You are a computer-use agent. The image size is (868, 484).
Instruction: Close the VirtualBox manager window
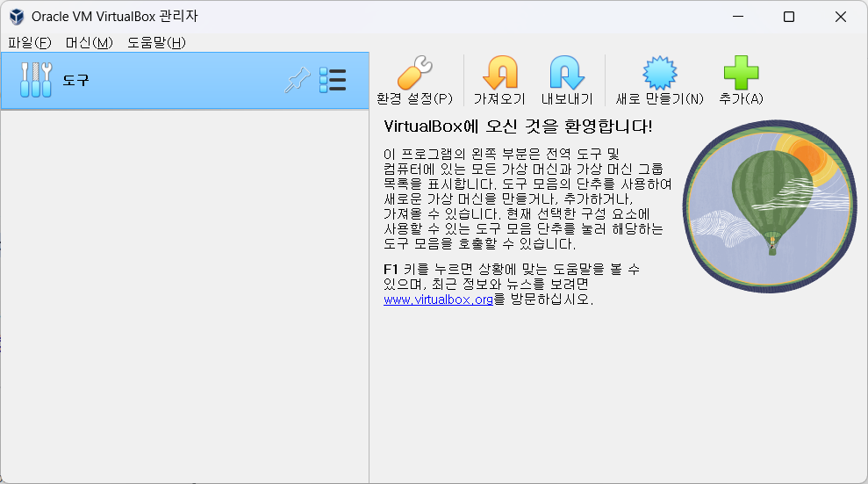click(840, 17)
